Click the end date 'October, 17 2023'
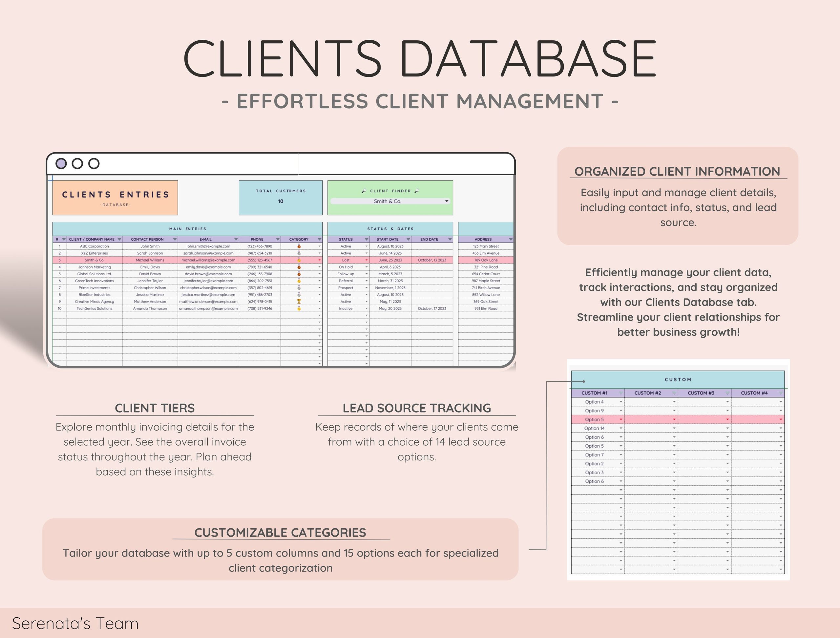 click(x=432, y=308)
